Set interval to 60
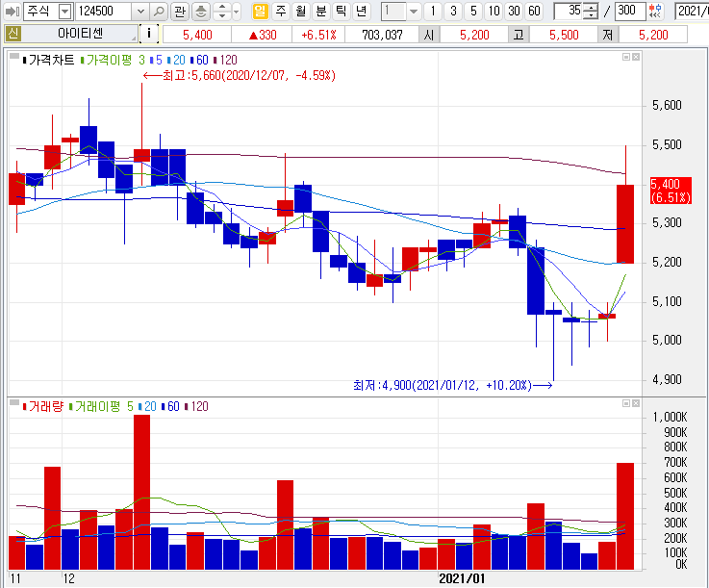The width and height of the screenshot is (709, 588). coord(534,11)
